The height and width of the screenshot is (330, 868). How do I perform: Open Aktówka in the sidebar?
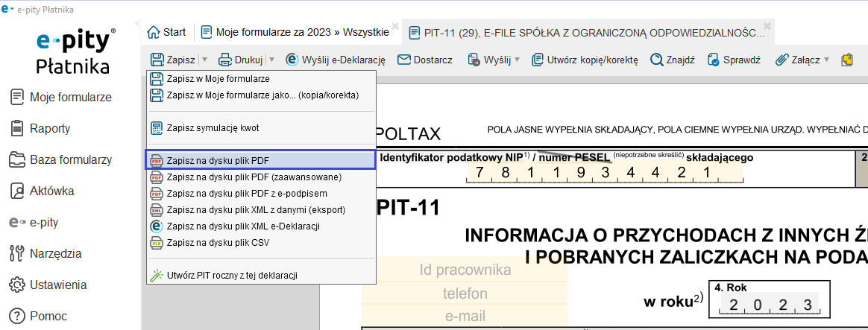click(x=43, y=191)
